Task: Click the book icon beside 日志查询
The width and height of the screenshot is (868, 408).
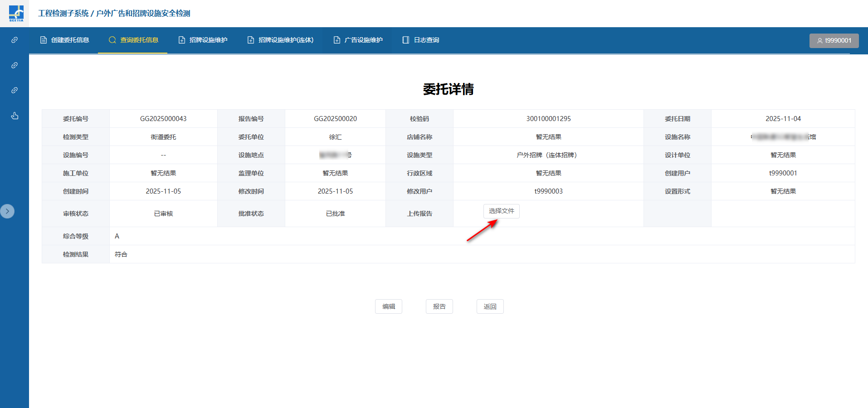Action: click(405, 40)
